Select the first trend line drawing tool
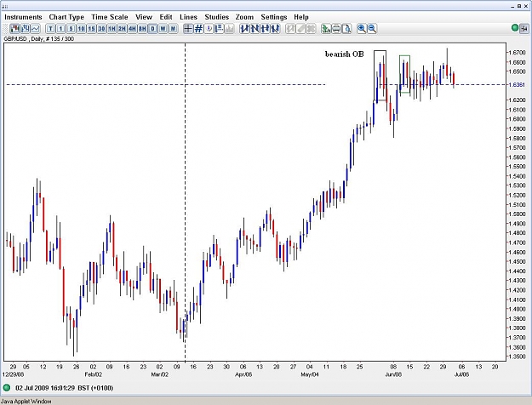Image resolution: width=532 pixels, height=405 pixels. (x=244, y=29)
